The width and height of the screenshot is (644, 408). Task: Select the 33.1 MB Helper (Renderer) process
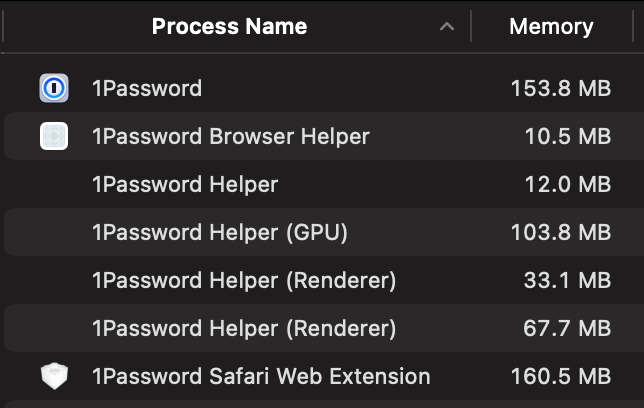(x=324, y=280)
